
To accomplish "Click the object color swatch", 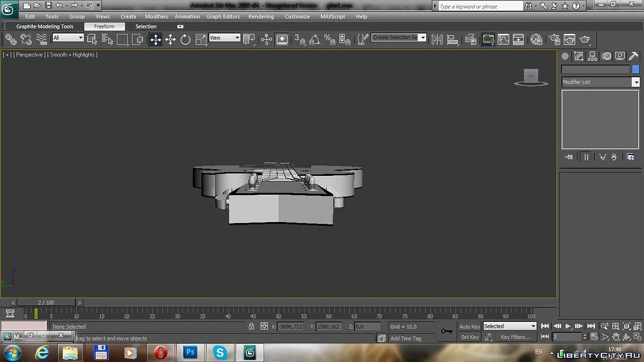I will (x=636, y=70).
